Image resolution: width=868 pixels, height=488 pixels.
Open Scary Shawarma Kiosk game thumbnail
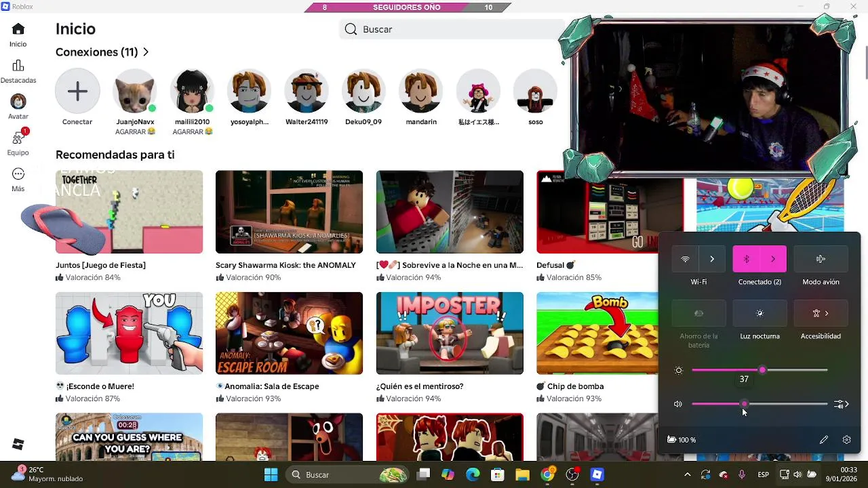click(289, 212)
